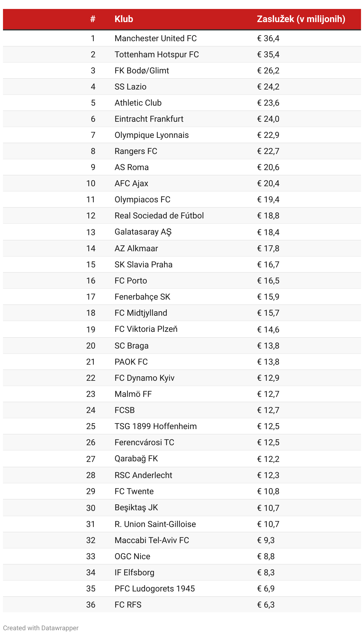Select Olympique Lyonnais in the table
The height and width of the screenshot is (635, 364).
pyautogui.click(x=152, y=135)
